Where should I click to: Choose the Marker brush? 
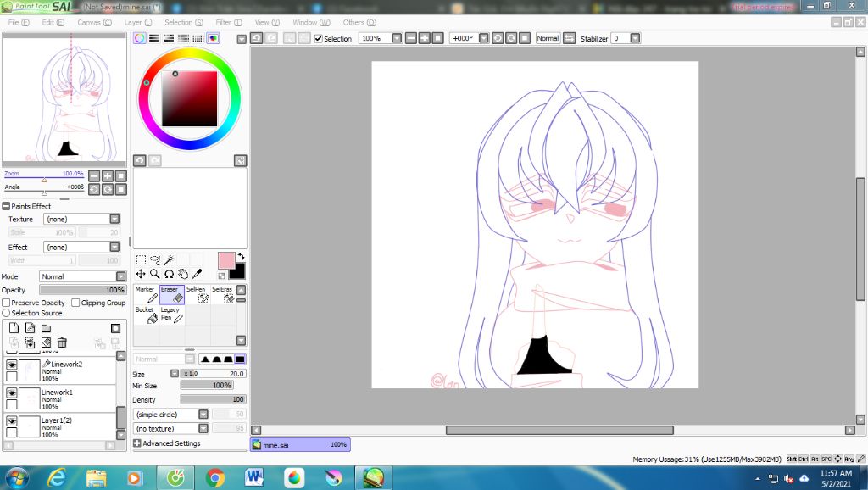(147, 294)
